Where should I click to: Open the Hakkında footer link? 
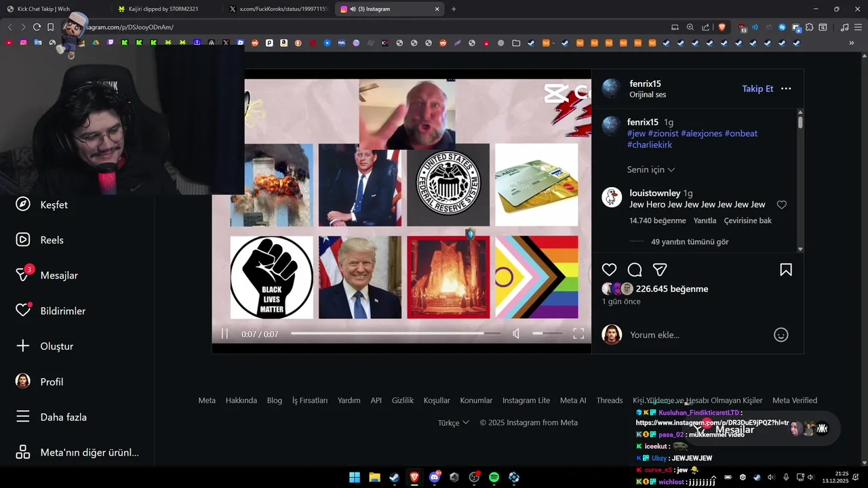click(241, 401)
